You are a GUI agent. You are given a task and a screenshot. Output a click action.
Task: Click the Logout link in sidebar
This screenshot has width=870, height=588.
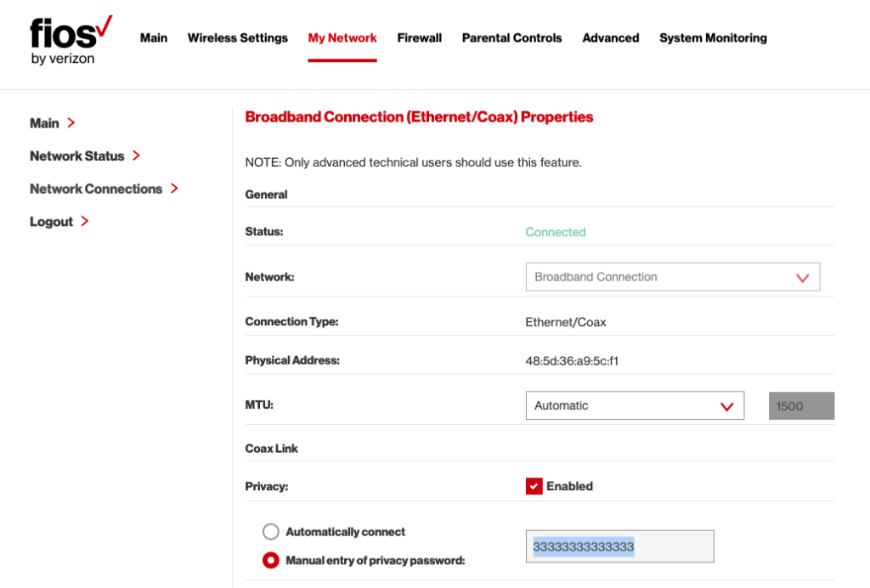[x=52, y=221]
